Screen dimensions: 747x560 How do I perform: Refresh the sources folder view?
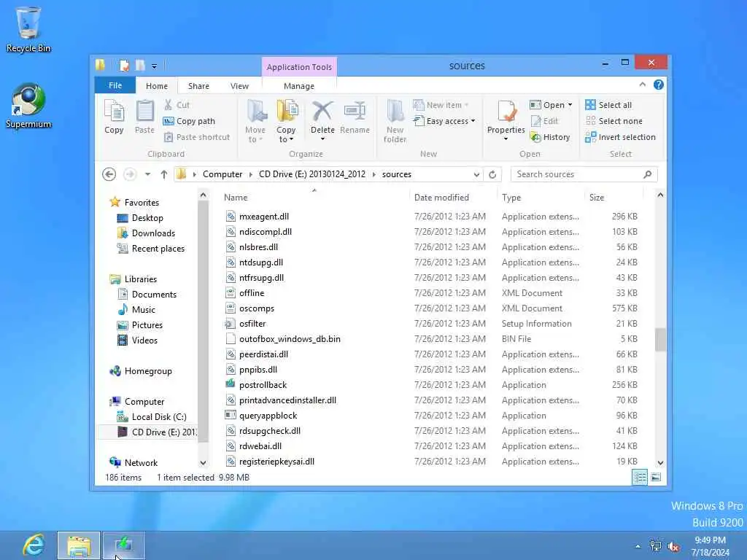(492, 174)
